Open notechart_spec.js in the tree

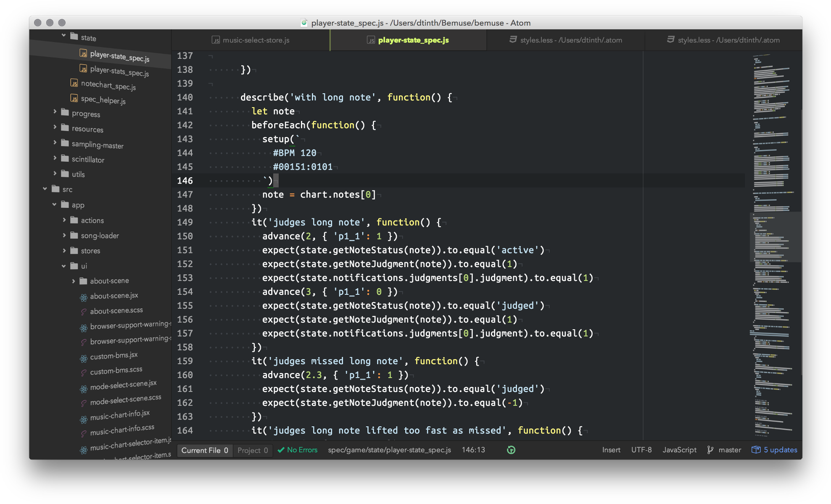click(x=108, y=85)
